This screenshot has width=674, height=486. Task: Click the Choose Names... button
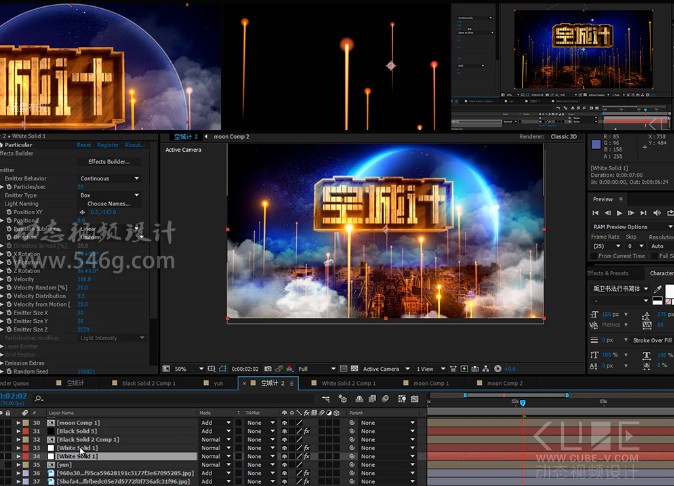(109, 204)
